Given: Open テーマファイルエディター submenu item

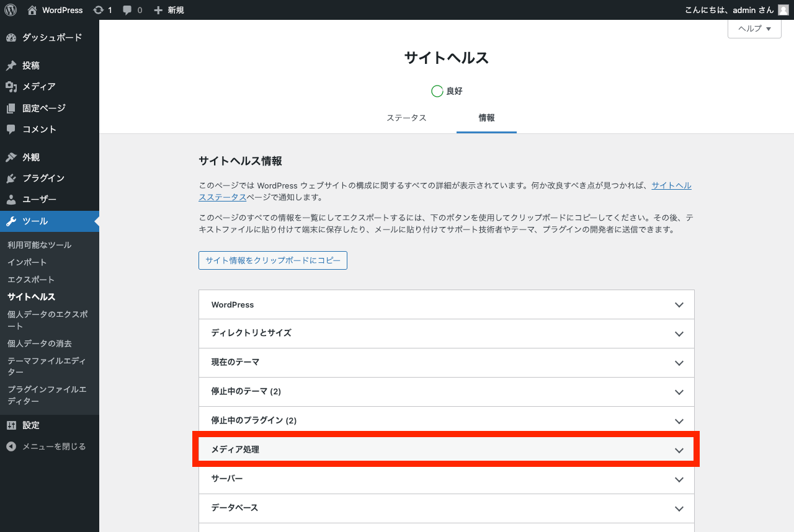Looking at the screenshot, I should tap(47, 366).
